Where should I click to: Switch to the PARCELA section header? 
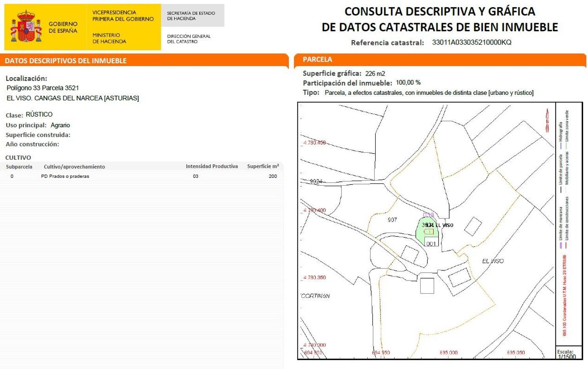(318, 59)
